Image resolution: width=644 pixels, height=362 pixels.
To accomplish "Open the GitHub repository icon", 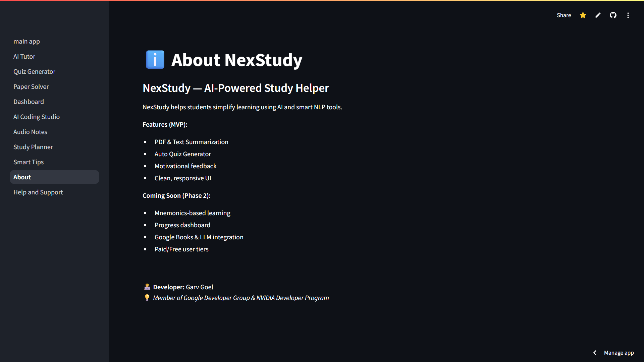I will tap(613, 15).
